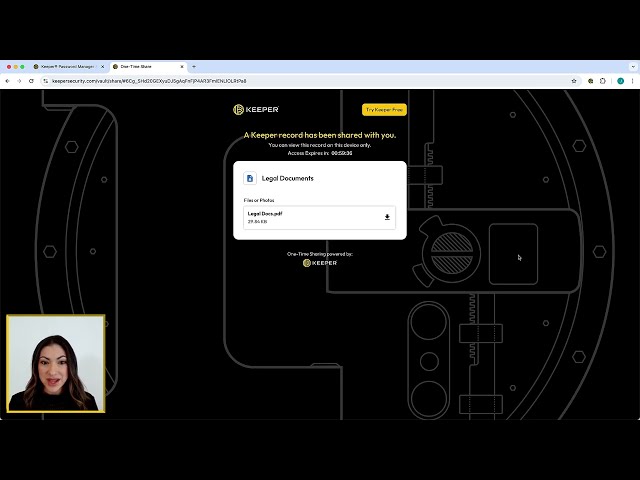View site information icon in address bar

46,81
